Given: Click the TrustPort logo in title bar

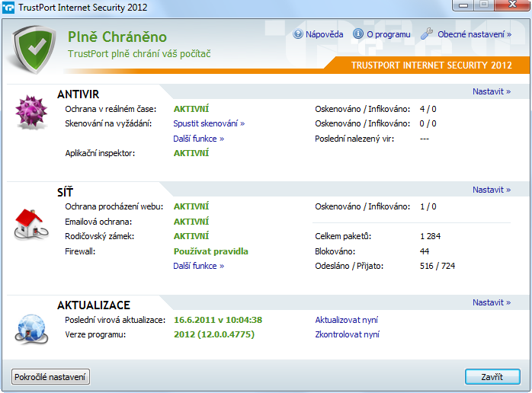Looking at the screenshot, I should 8,8.
